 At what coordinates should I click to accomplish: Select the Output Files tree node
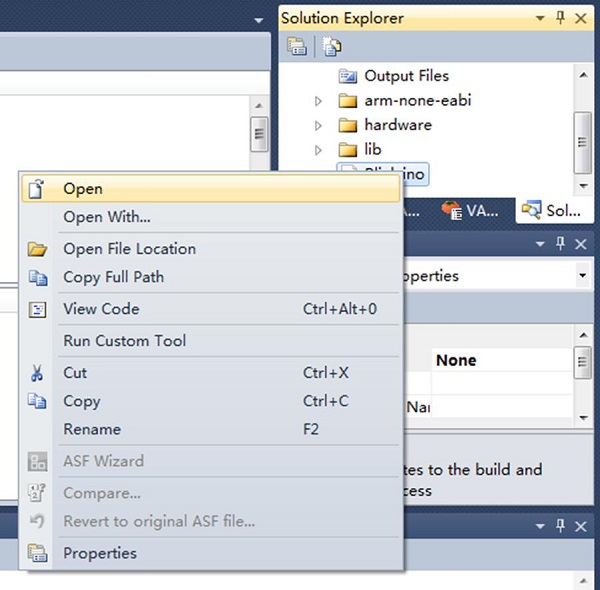click(406, 76)
